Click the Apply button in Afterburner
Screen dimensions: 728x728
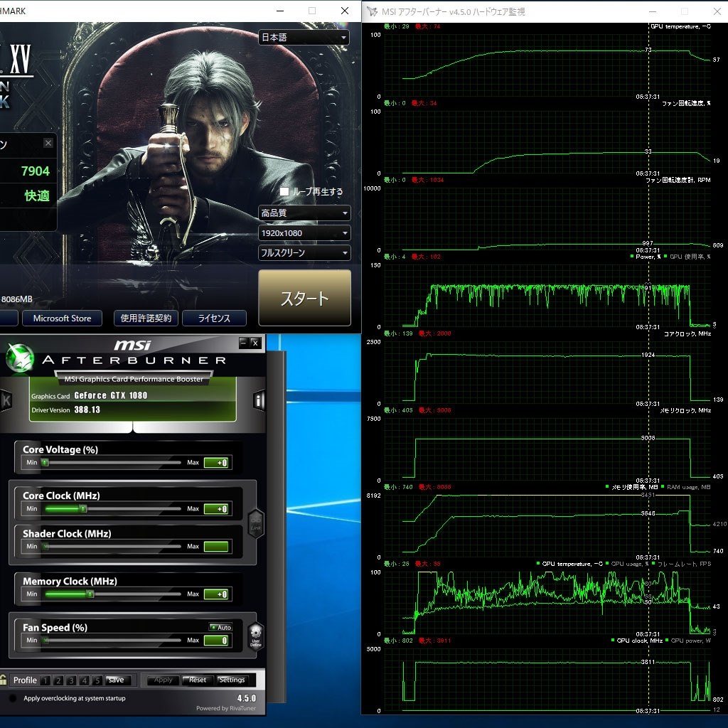pyautogui.click(x=163, y=680)
